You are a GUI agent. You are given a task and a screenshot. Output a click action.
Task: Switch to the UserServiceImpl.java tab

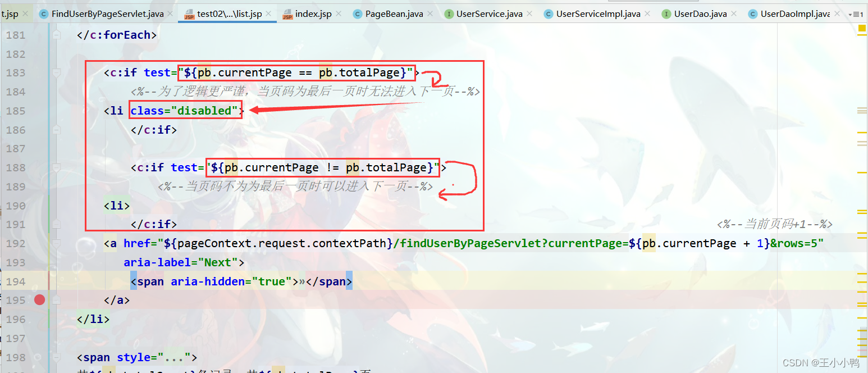598,14
